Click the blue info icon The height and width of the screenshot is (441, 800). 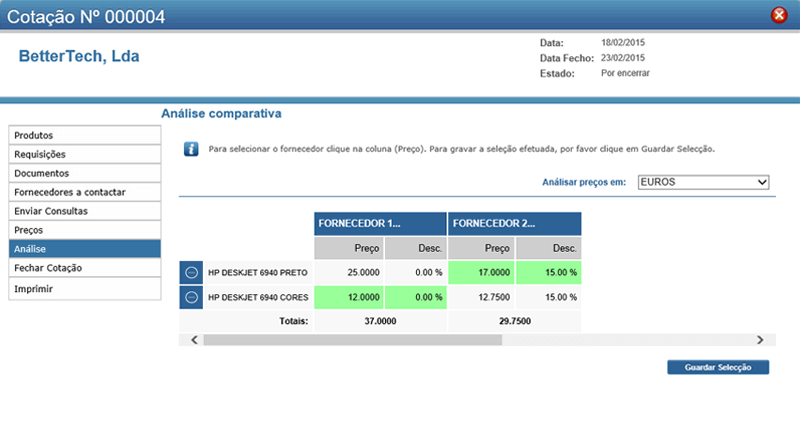click(x=191, y=149)
